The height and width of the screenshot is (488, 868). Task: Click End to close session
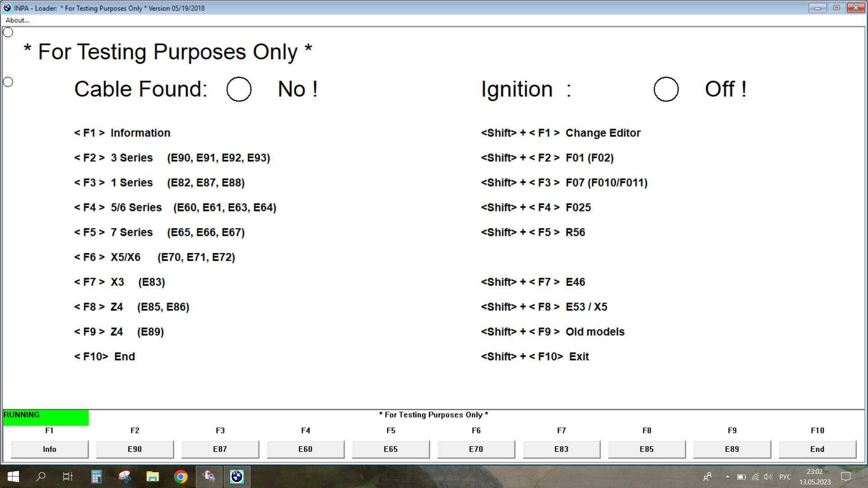point(817,449)
